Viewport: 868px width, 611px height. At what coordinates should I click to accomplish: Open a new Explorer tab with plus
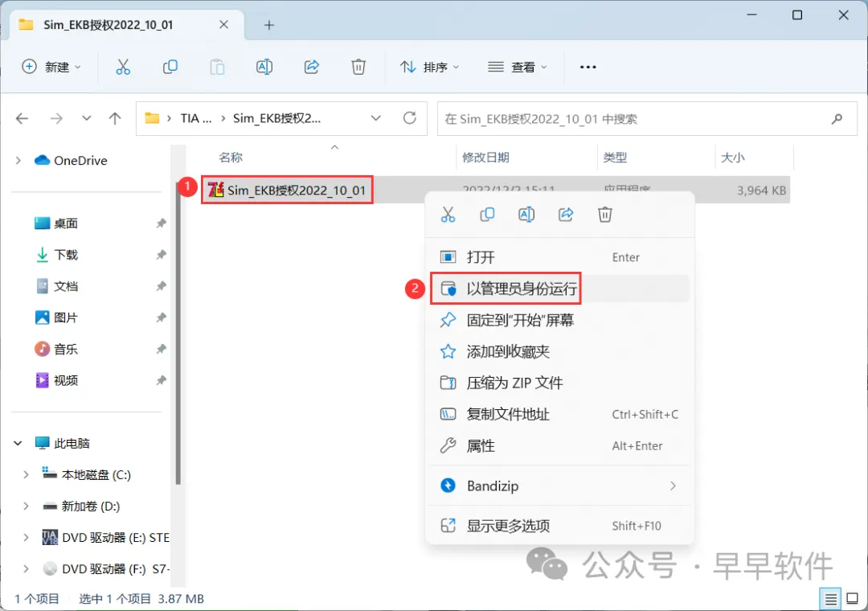[269, 25]
